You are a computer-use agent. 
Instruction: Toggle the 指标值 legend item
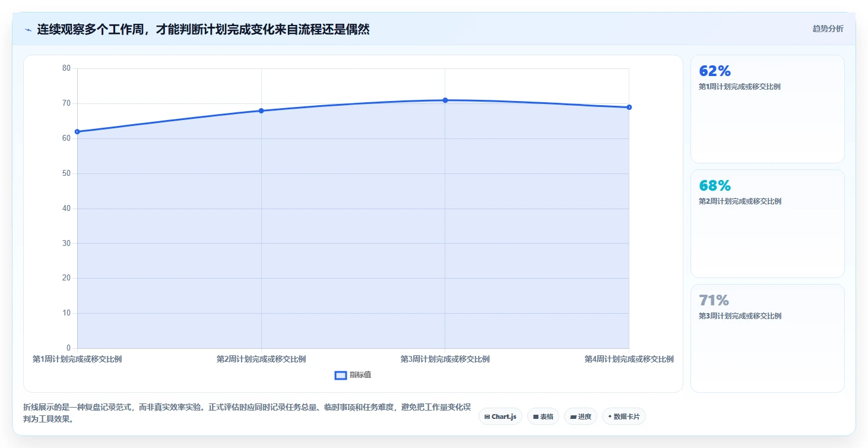click(353, 375)
